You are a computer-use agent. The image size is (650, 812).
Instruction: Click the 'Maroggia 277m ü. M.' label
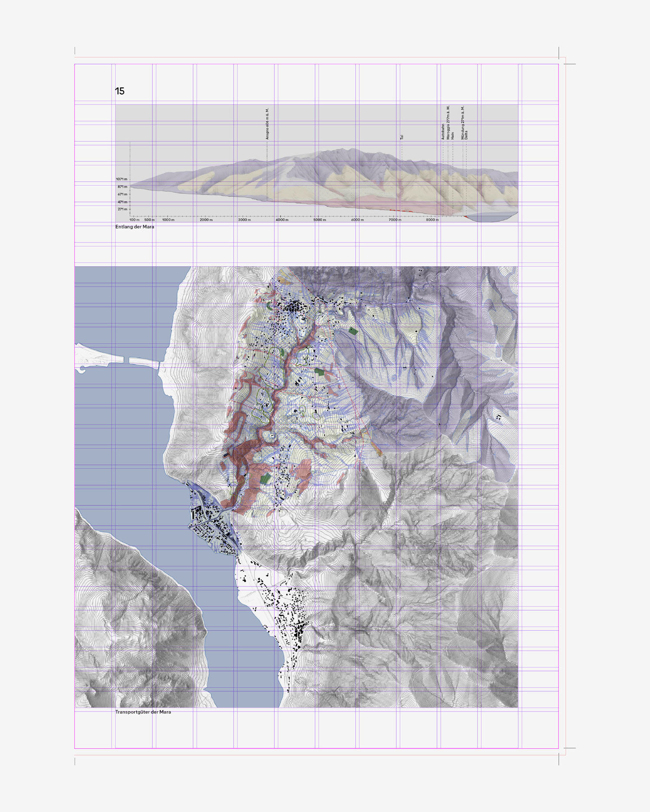click(448, 123)
